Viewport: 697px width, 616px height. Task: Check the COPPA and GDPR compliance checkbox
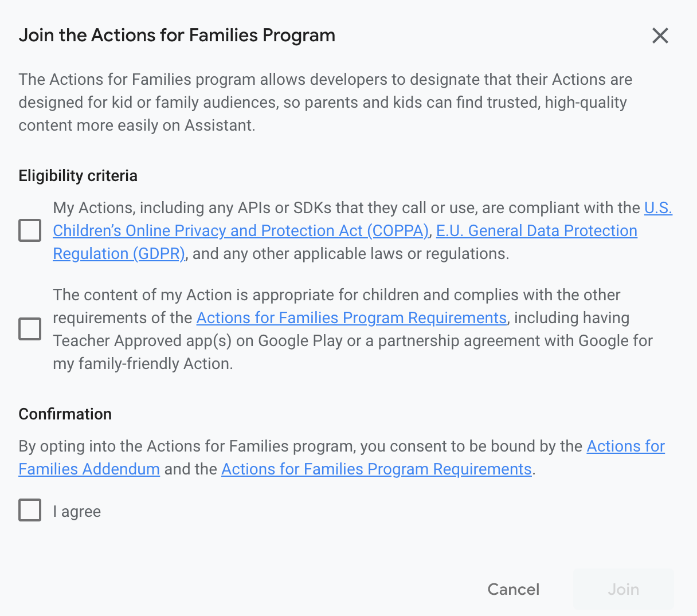[30, 230]
